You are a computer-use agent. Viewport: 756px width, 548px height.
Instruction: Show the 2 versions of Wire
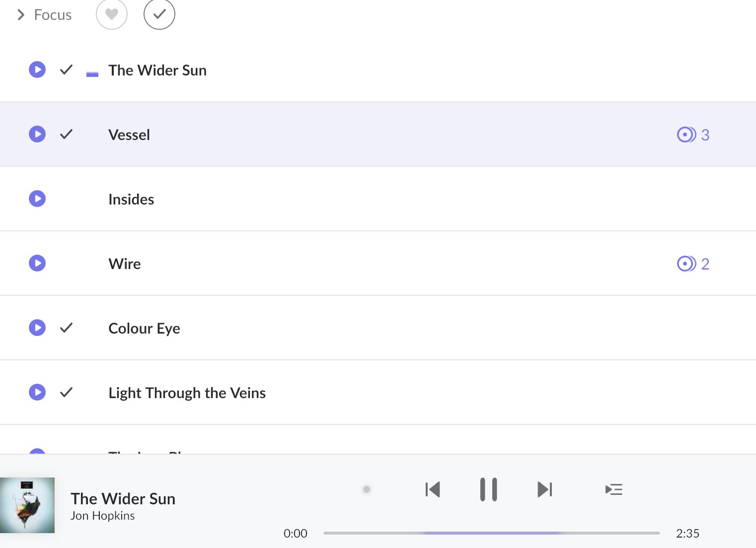pyautogui.click(x=693, y=264)
